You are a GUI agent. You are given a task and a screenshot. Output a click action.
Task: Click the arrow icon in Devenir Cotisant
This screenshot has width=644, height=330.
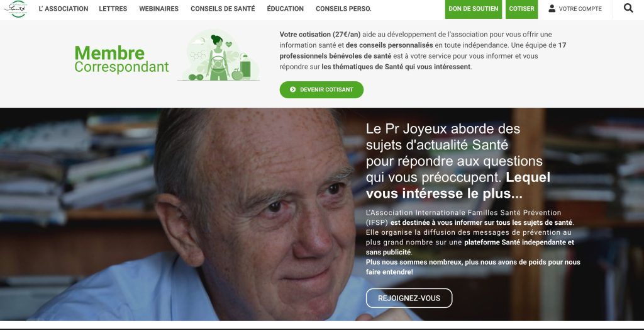pyautogui.click(x=292, y=89)
